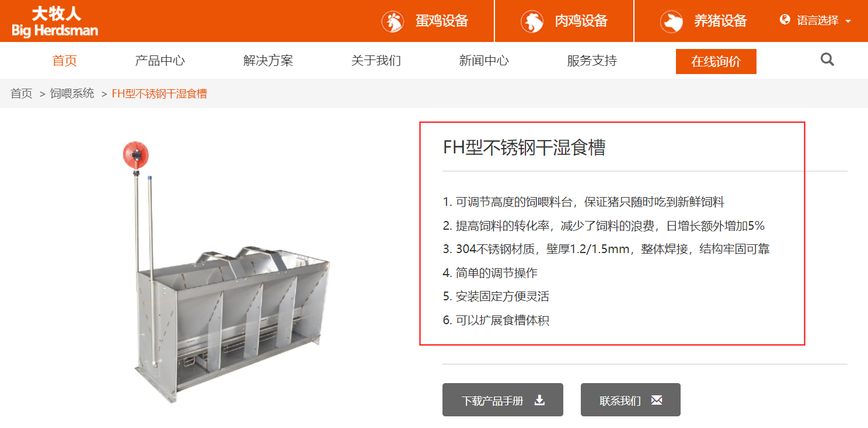Click the stainless steel feeder product image

[226, 272]
